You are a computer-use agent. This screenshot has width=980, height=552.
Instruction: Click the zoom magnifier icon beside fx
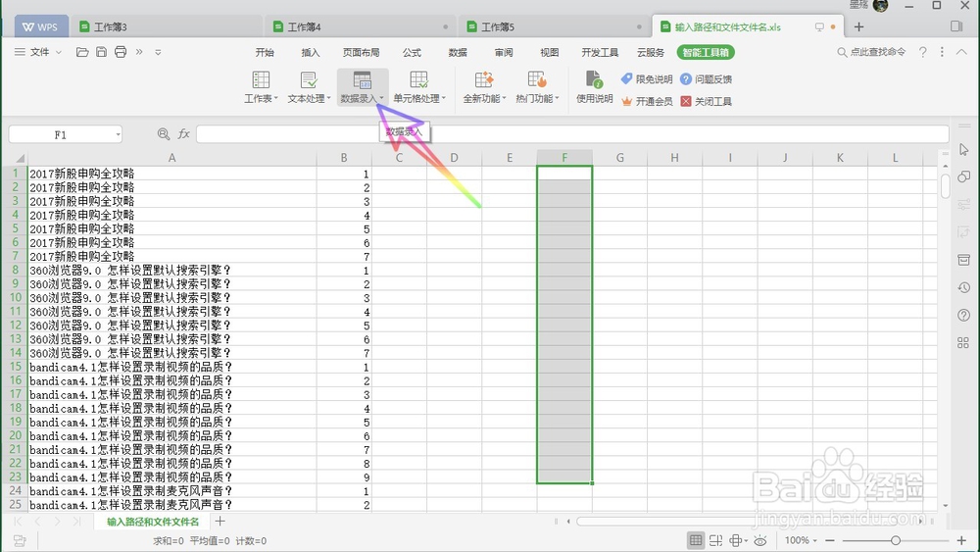point(163,133)
